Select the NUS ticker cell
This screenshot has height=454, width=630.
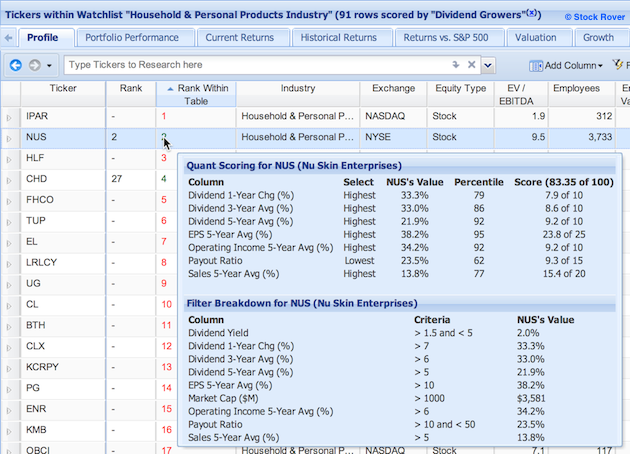point(63,137)
